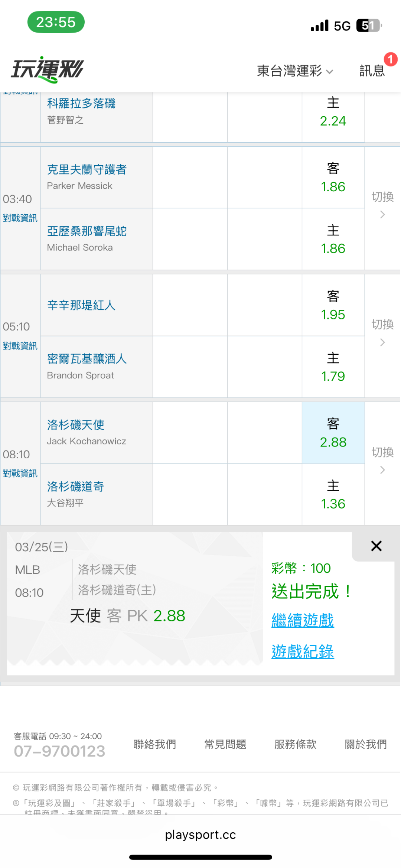Select 客 1.95 odds for 辛辛那堤紅人

pyautogui.click(x=333, y=305)
